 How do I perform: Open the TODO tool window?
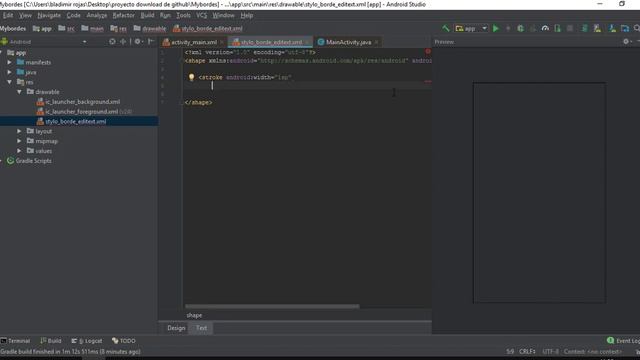click(124, 340)
